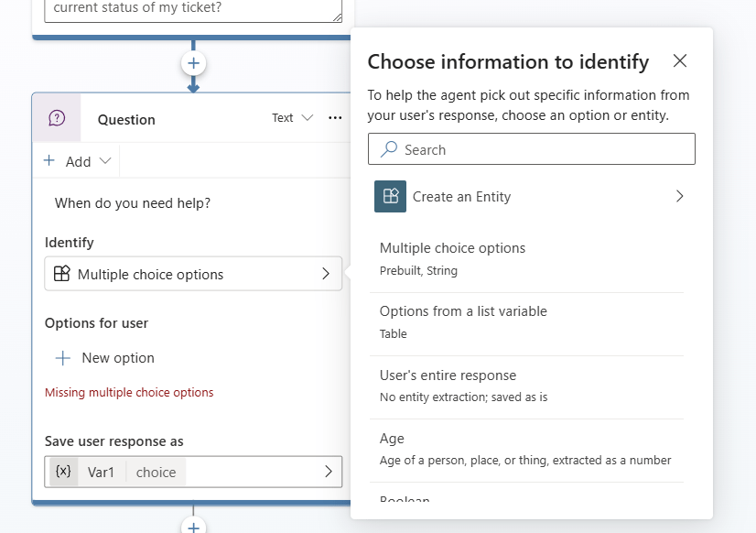Click the Search field in the panel
The height and width of the screenshot is (533, 756).
click(x=532, y=149)
